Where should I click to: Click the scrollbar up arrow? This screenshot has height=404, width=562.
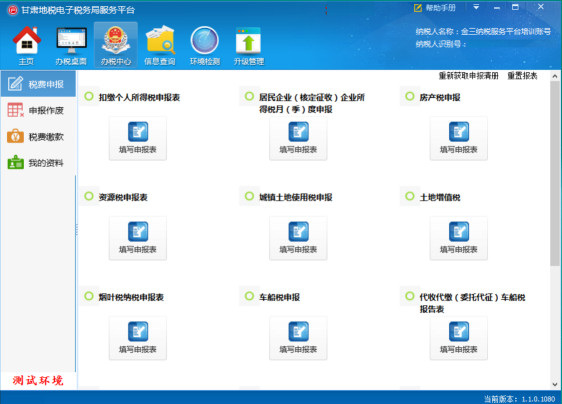555,76
